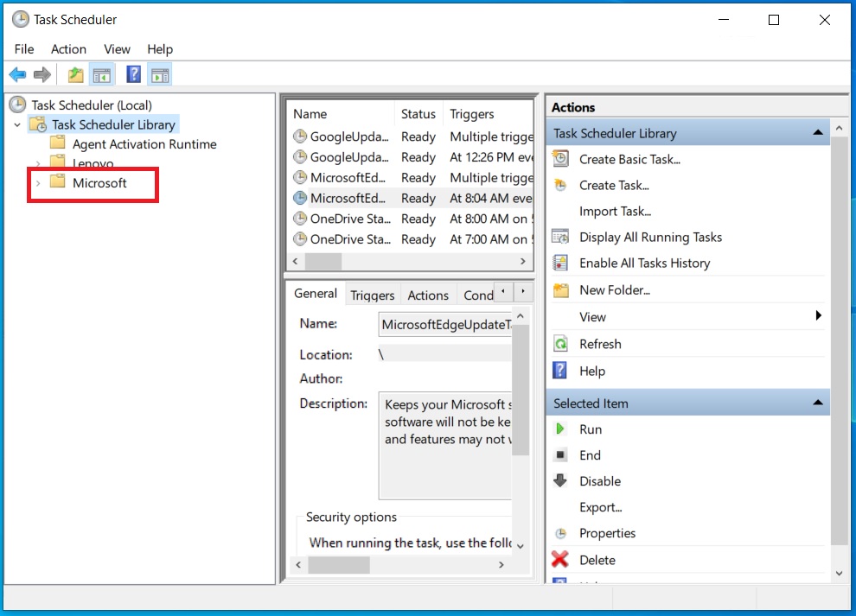Click the Agent Activation Runtime folder icon
856x616 pixels.
57,143
